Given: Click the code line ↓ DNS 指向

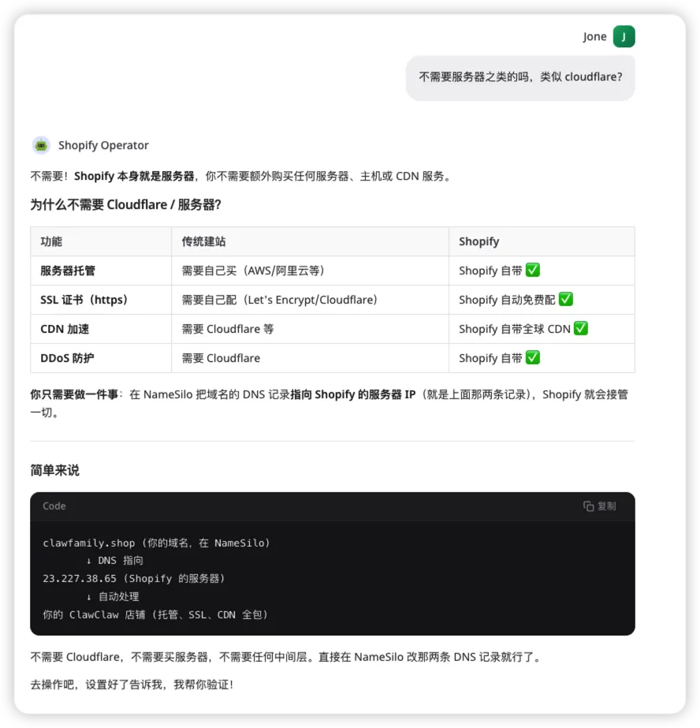Looking at the screenshot, I should point(115,560).
